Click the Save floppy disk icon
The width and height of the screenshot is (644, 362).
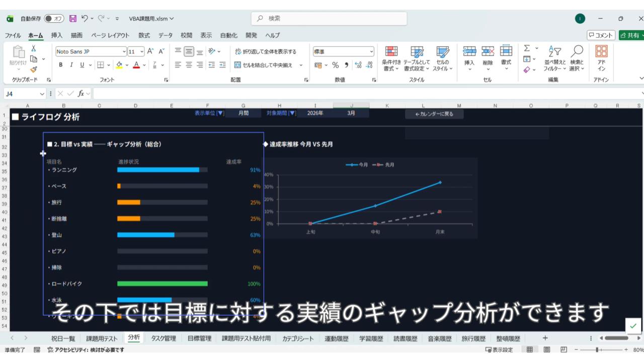click(73, 19)
